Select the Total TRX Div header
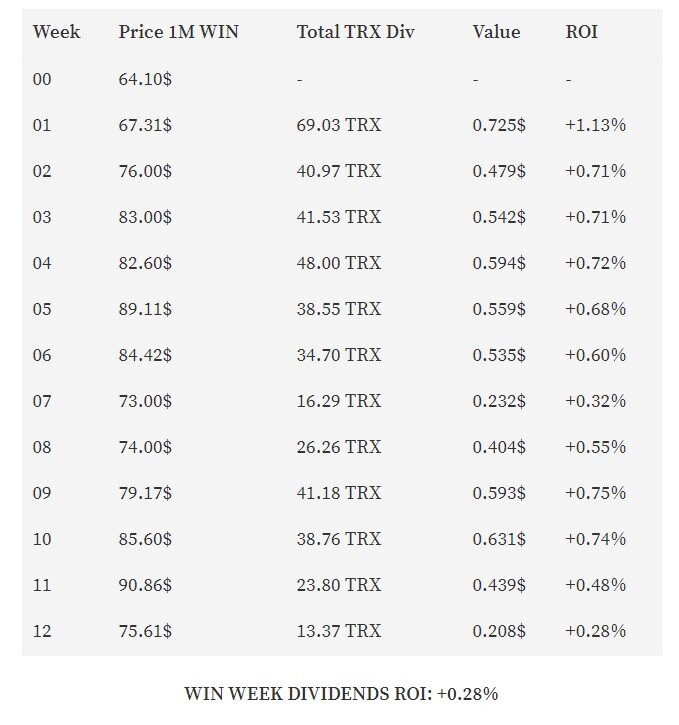 (355, 32)
